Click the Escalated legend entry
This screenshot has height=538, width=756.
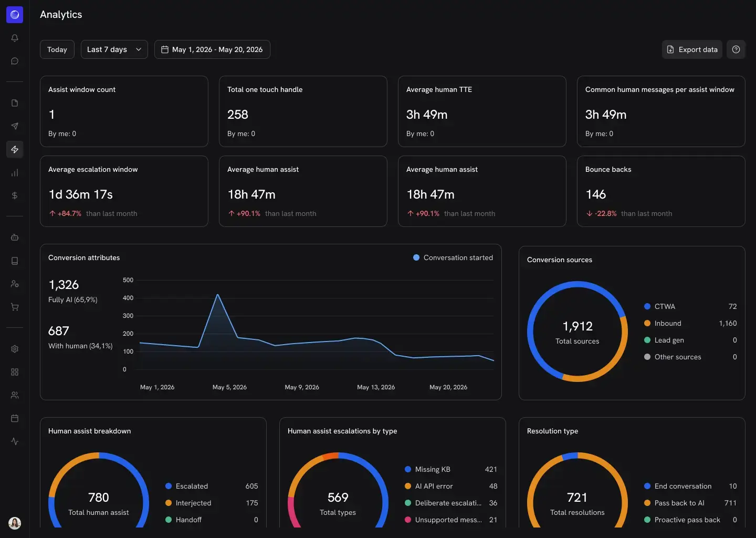click(x=212, y=486)
